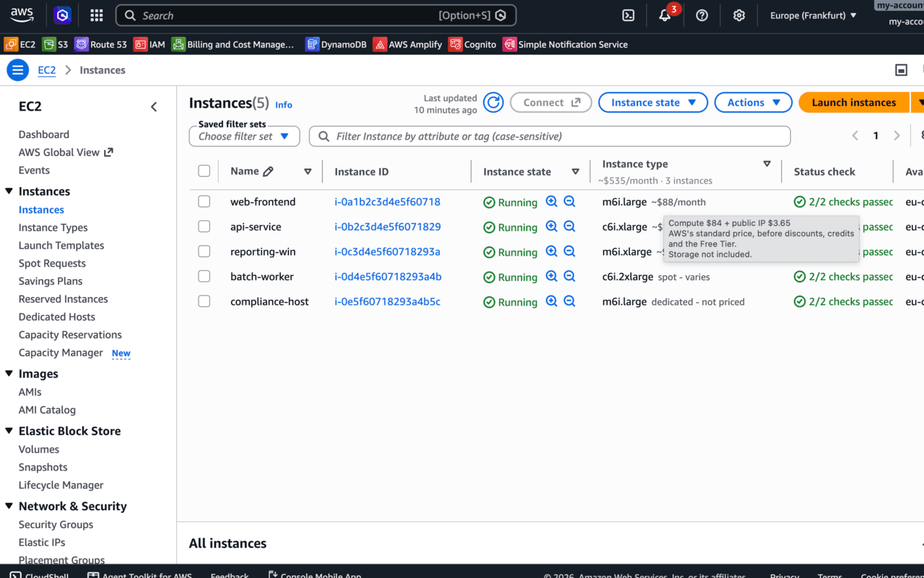The height and width of the screenshot is (578, 924).
Task: Open the Info link next to Instances
Action: point(284,105)
